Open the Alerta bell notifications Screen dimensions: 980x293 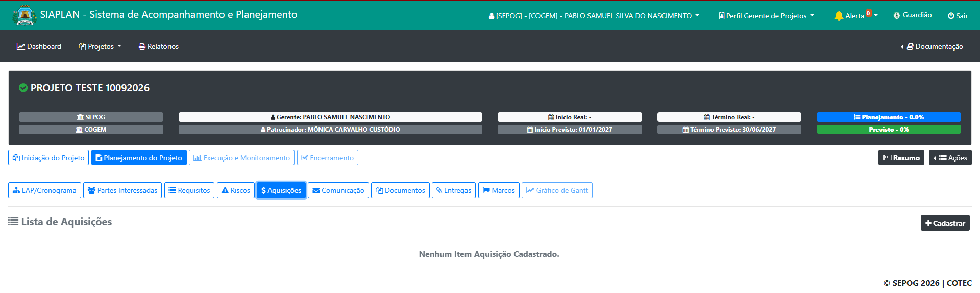tap(856, 16)
